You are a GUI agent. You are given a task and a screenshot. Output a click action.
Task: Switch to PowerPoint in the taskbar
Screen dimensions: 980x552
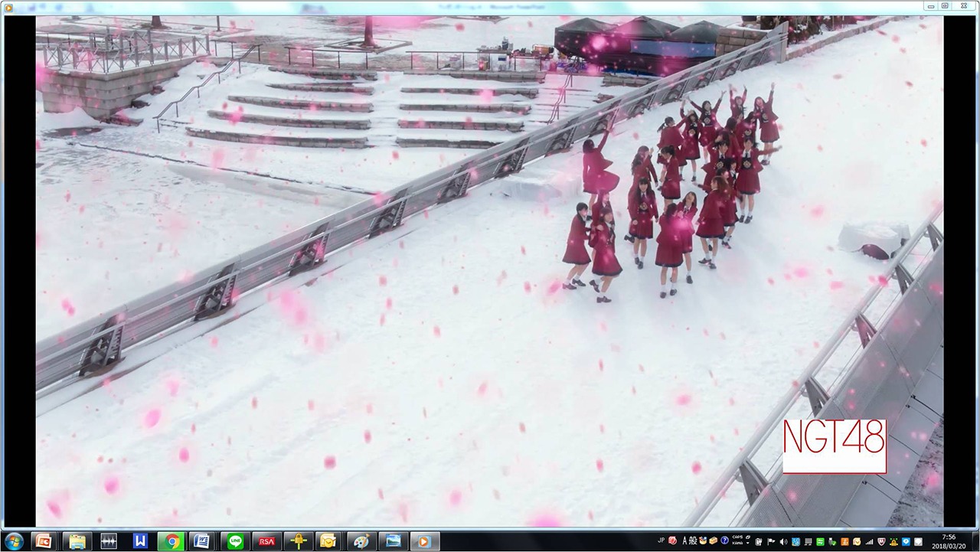click(44, 541)
